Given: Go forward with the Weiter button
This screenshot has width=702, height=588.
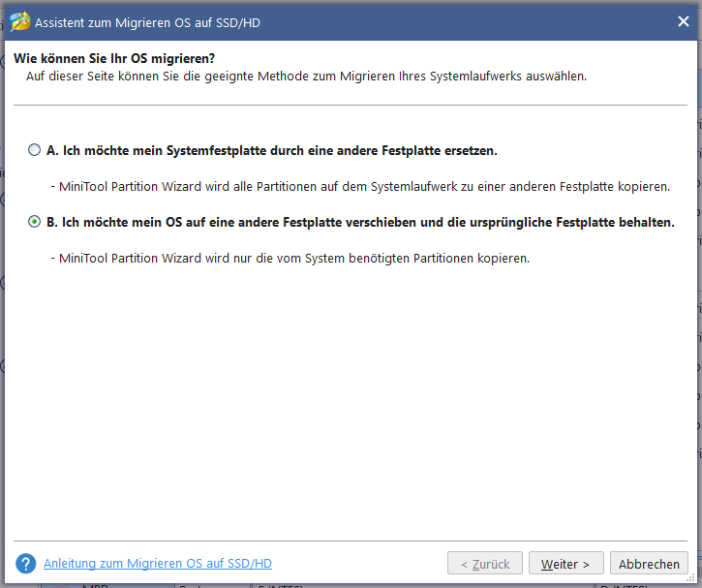Looking at the screenshot, I should (x=565, y=564).
